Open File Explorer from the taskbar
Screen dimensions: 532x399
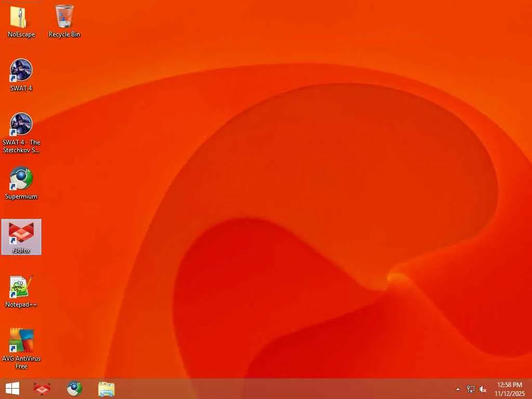click(106, 389)
